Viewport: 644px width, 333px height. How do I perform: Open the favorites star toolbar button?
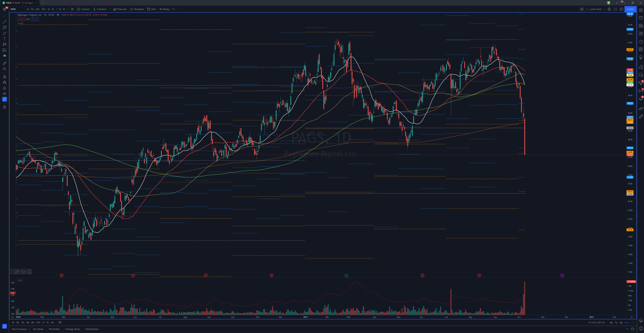pos(4,326)
